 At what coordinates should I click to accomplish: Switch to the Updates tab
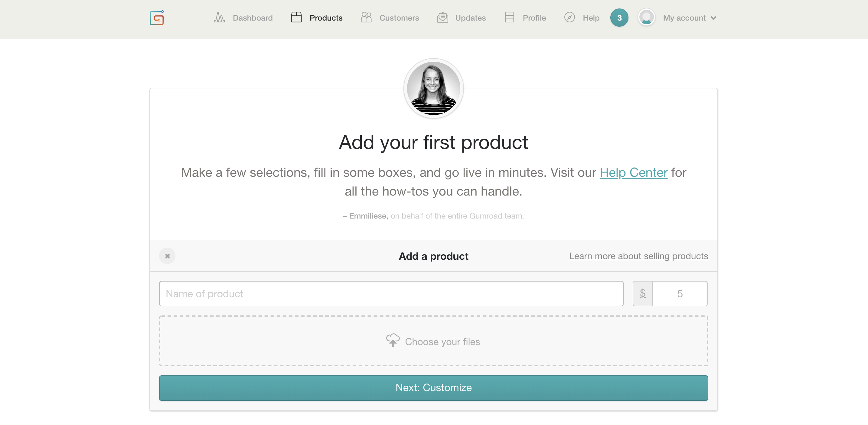pyautogui.click(x=470, y=18)
